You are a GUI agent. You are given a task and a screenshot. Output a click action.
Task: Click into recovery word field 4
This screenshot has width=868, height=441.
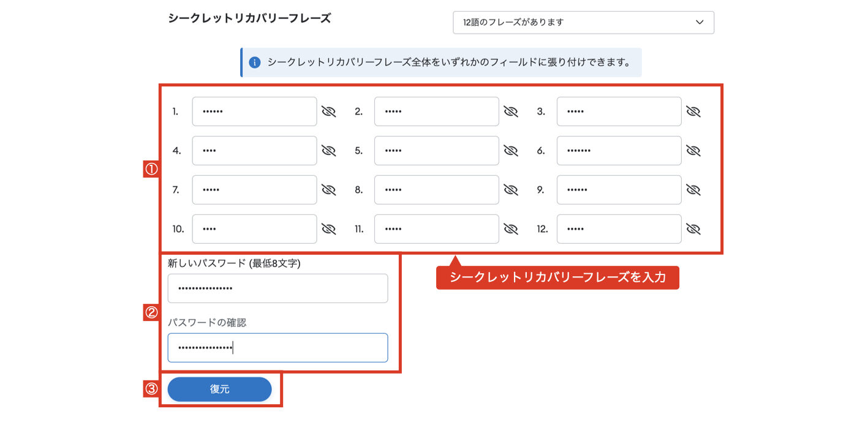(254, 151)
